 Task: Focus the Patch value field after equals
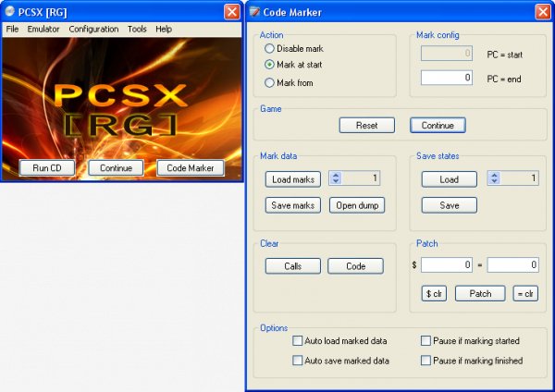point(512,264)
